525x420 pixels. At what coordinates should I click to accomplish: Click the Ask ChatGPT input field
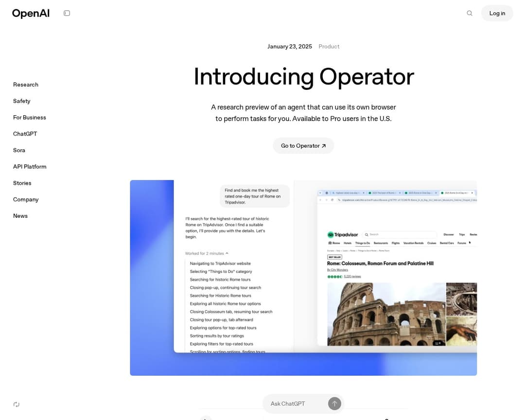click(297, 403)
